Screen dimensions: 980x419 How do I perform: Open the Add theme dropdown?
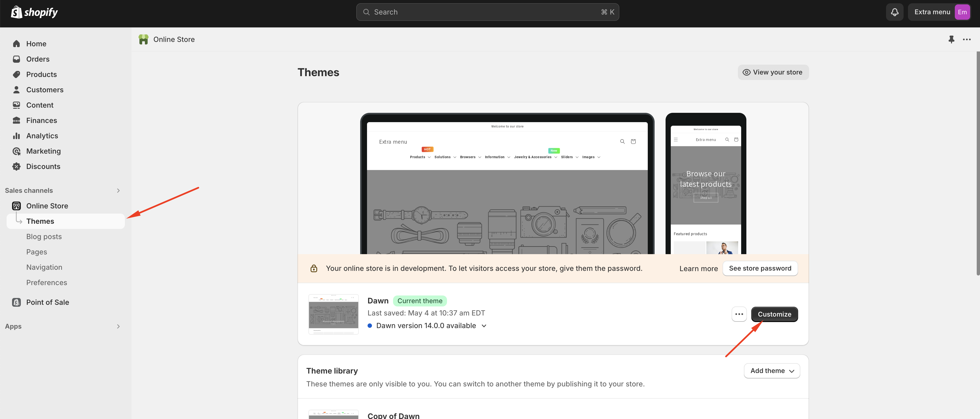coord(772,371)
